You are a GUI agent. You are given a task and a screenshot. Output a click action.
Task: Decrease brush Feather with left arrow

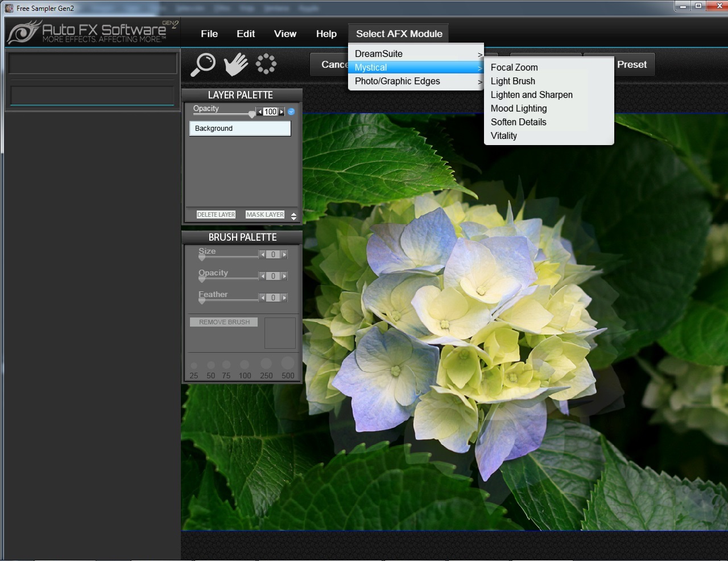(x=262, y=298)
